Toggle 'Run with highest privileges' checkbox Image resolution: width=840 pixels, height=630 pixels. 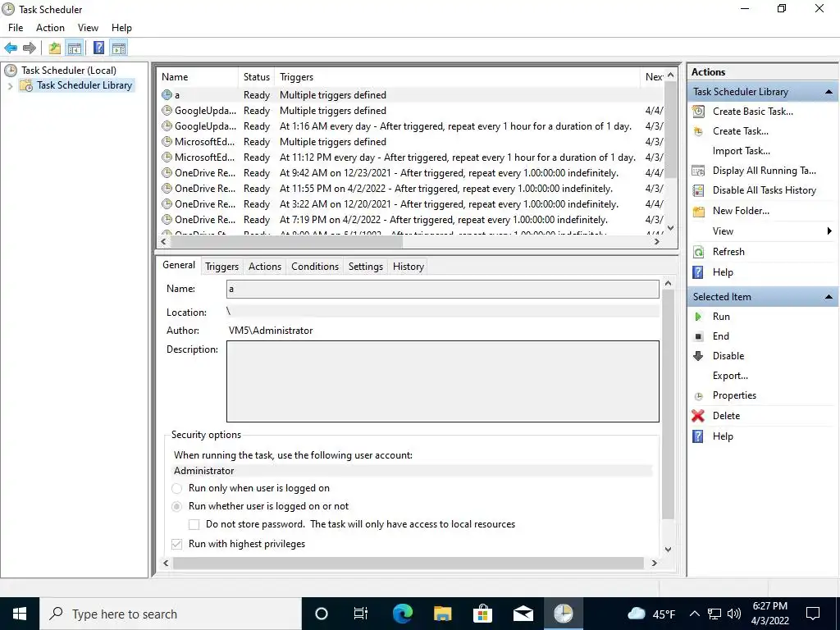click(176, 544)
